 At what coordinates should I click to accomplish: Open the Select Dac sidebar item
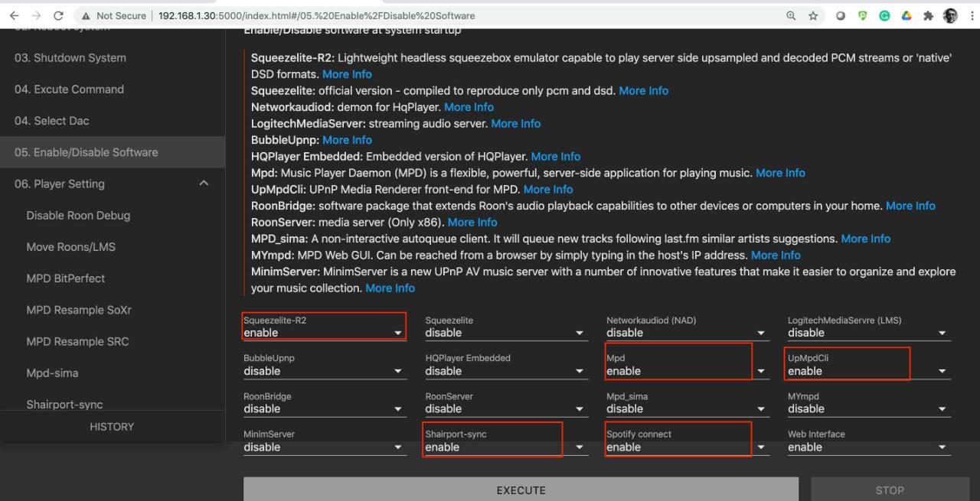click(113, 120)
